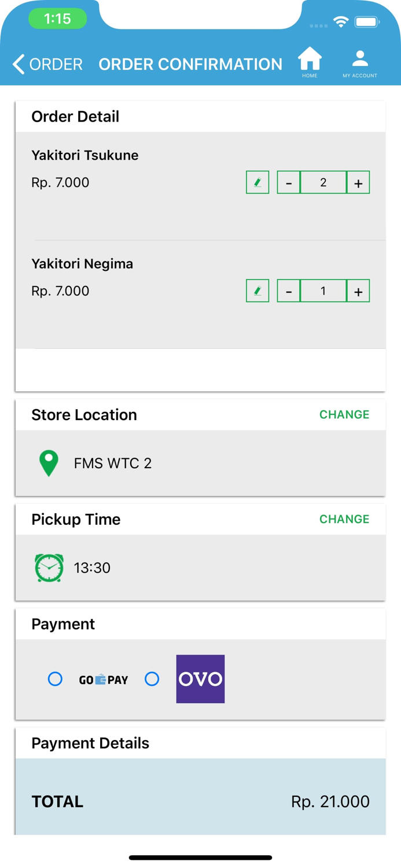Click the TOTAL Rp. 21.000 row
Image resolution: width=401 pixels, height=868 pixels.
(200, 801)
